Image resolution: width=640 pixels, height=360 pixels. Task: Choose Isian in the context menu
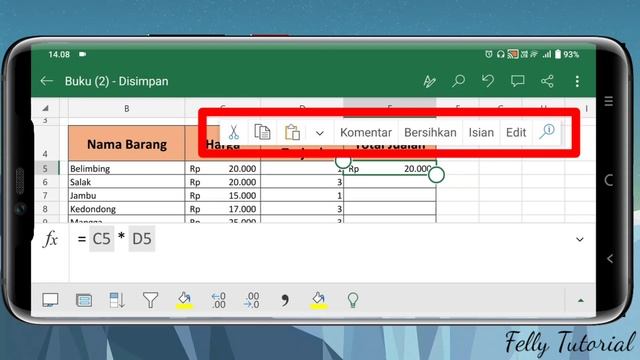point(481,133)
